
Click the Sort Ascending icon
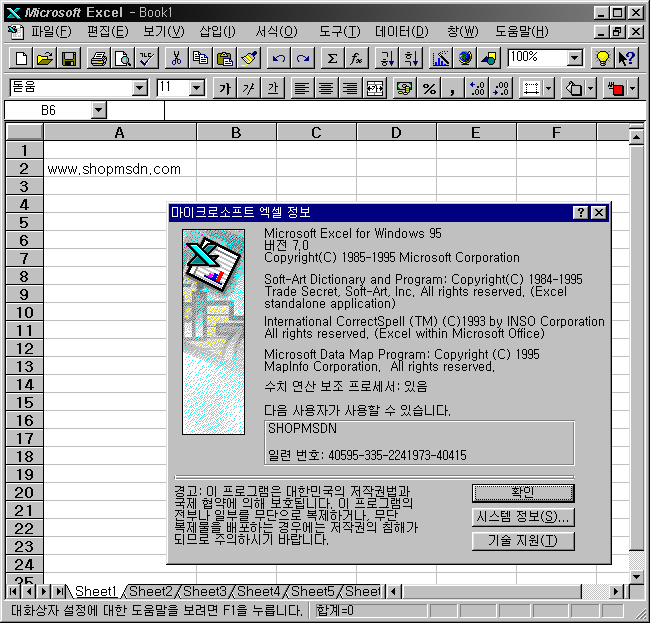click(386, 58)
